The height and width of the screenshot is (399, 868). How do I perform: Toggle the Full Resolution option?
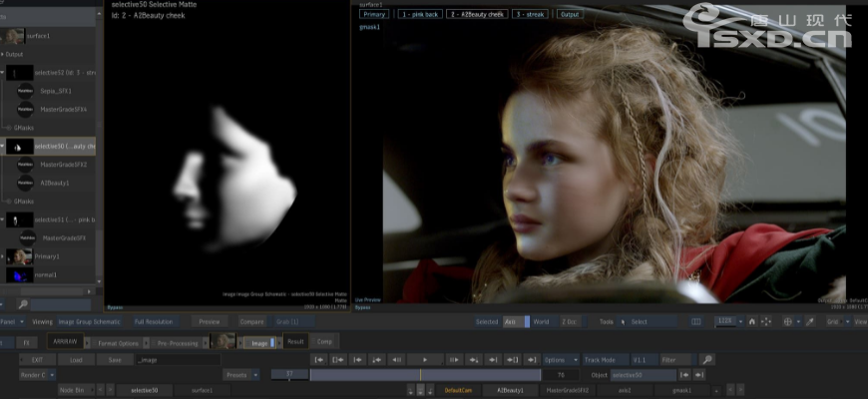pyautogui.click(x=154, y=322)
